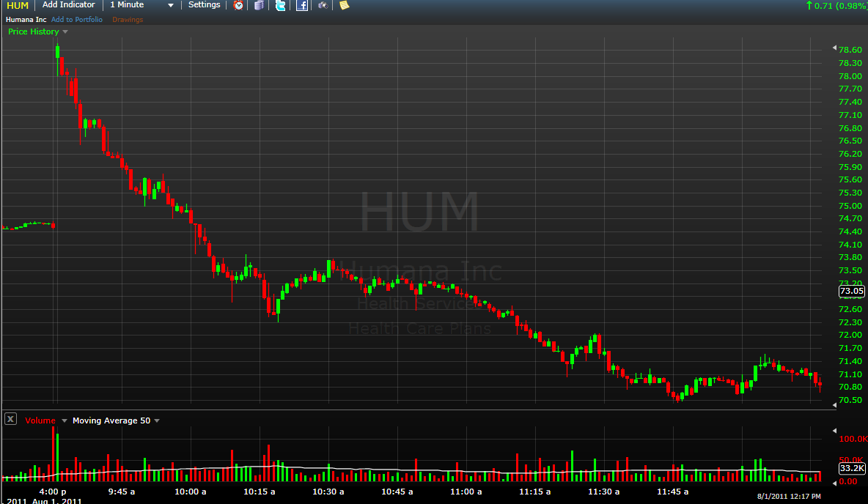Click the 10:45 a time axis label
Screen dimensions: 868x504
point(397,492)
